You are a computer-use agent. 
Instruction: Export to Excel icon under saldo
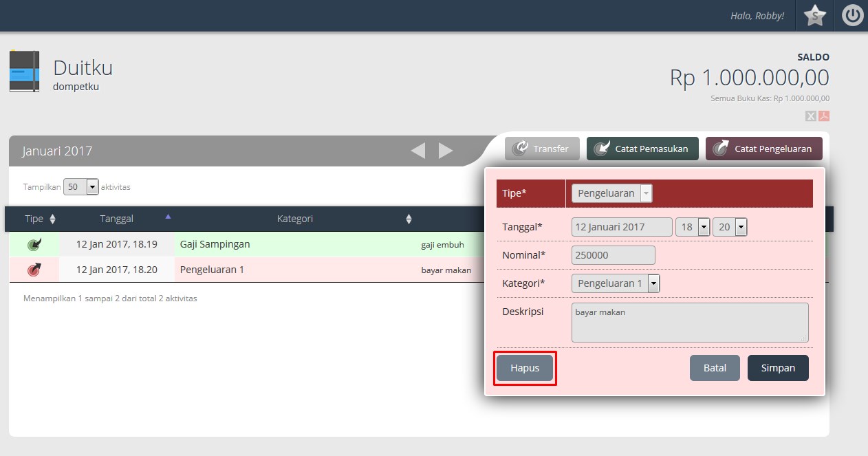[x=811, y=116]
